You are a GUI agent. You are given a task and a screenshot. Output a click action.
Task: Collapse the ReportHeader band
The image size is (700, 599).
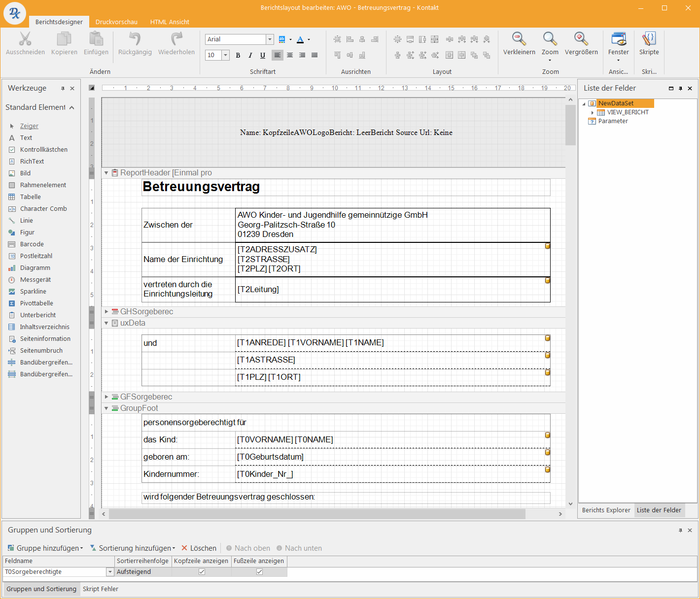pos(106,173)
